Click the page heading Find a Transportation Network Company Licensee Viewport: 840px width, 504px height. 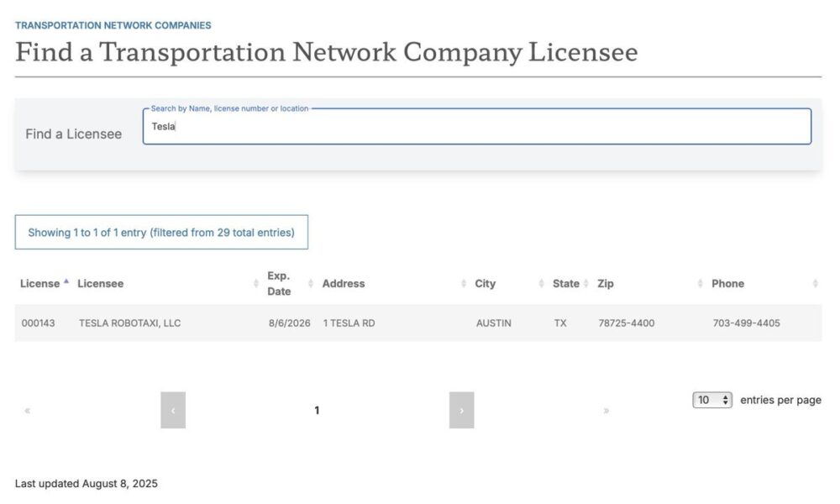click(326, 52)
